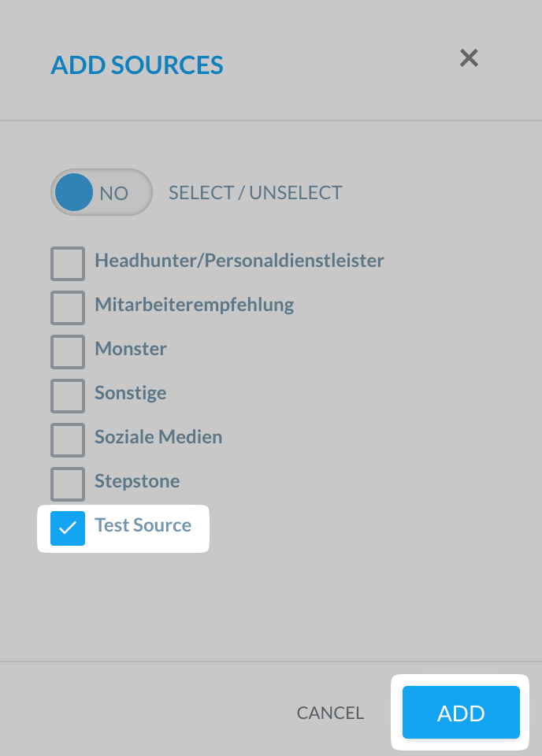542x756 pixels.
Task: Click the Test Source label text
Action: [143, 525]
